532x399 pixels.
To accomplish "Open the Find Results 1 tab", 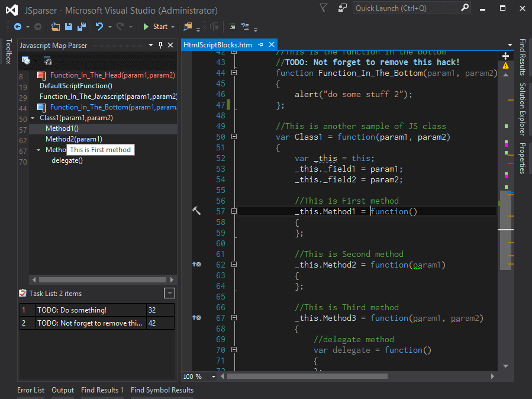I will click(102, 390).
